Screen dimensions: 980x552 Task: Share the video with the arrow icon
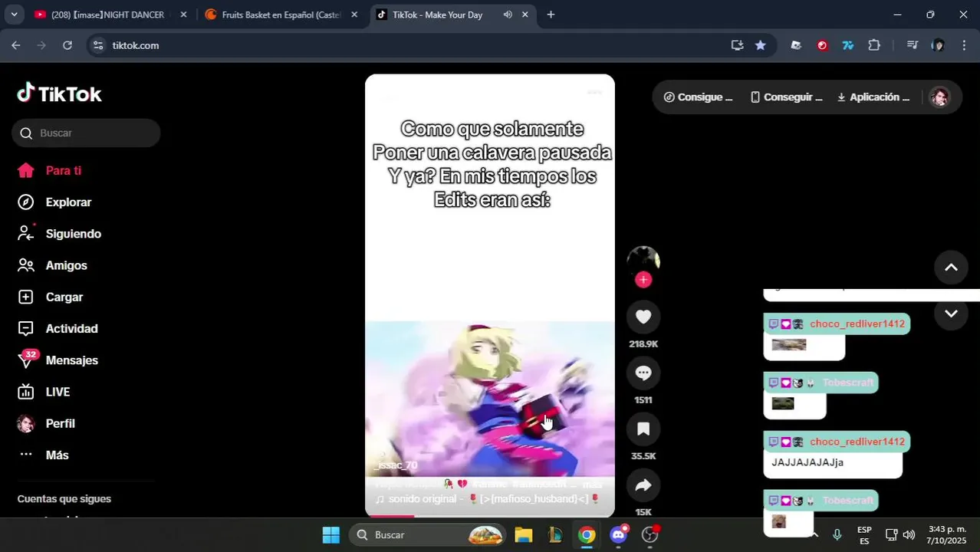coord(643,485)
